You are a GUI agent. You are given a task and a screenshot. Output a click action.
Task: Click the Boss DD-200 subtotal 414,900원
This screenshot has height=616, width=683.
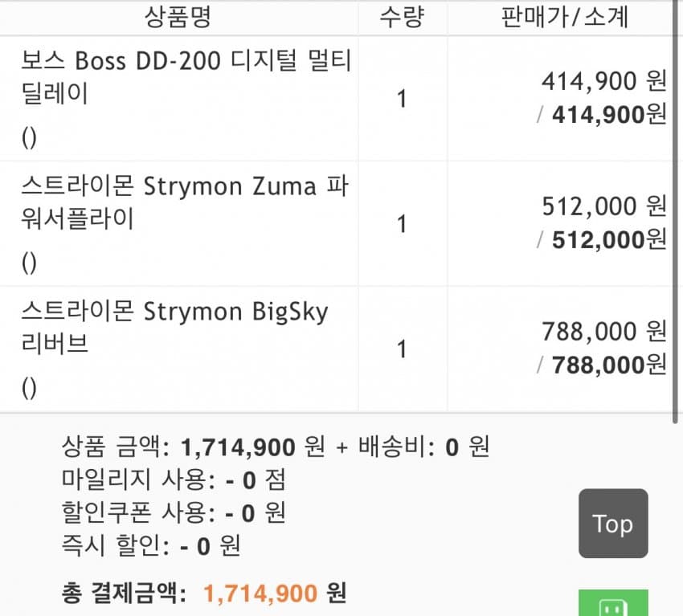coord(608,115)
